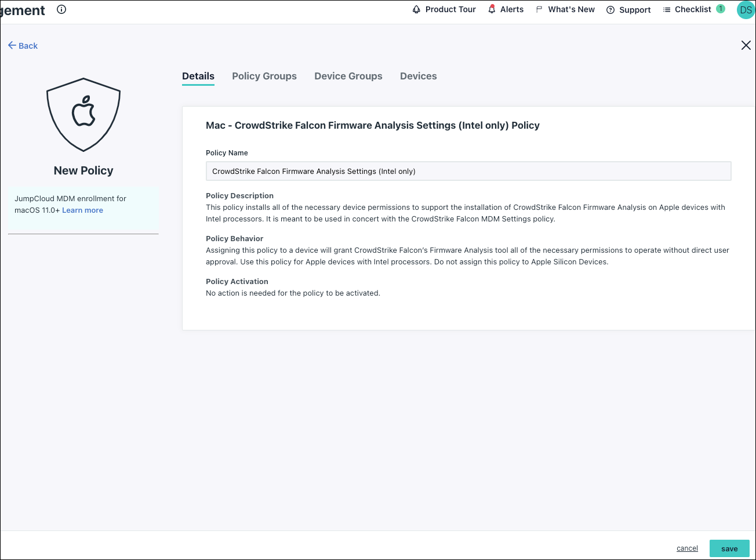Open the Device Groups listing
756x560 pixels.
348,76
